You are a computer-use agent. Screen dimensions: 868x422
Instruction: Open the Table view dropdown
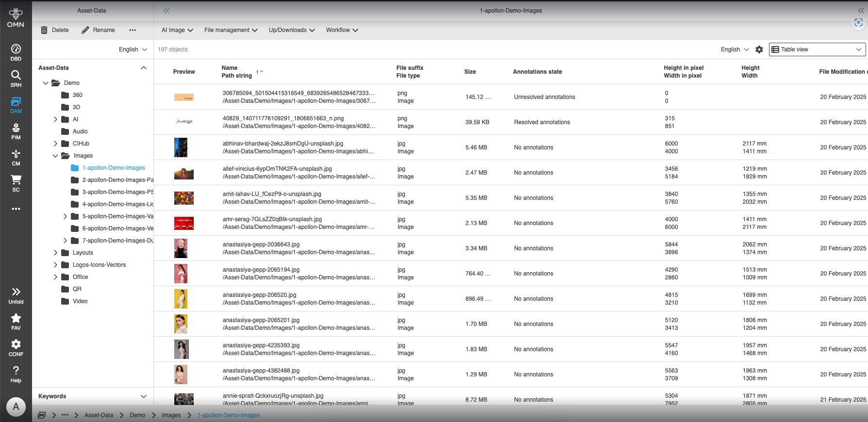coord(817,49)
